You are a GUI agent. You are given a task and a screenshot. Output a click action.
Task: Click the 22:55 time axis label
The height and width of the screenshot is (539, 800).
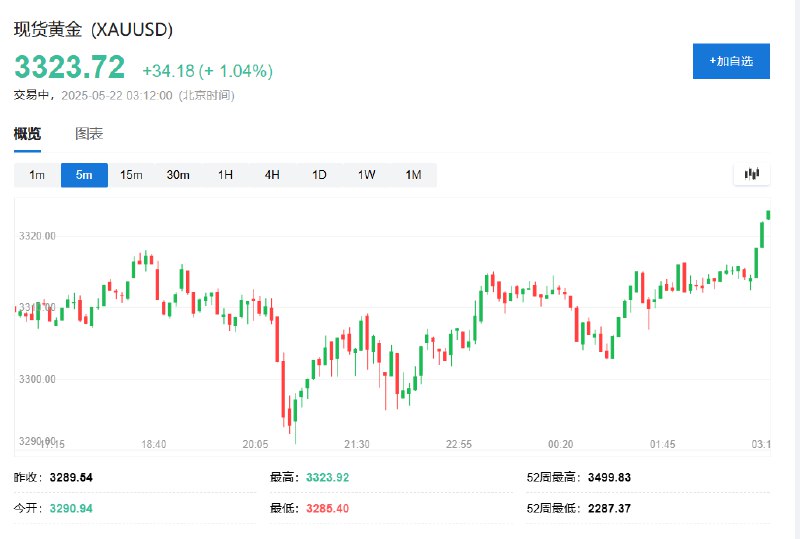tap(459, 444)
